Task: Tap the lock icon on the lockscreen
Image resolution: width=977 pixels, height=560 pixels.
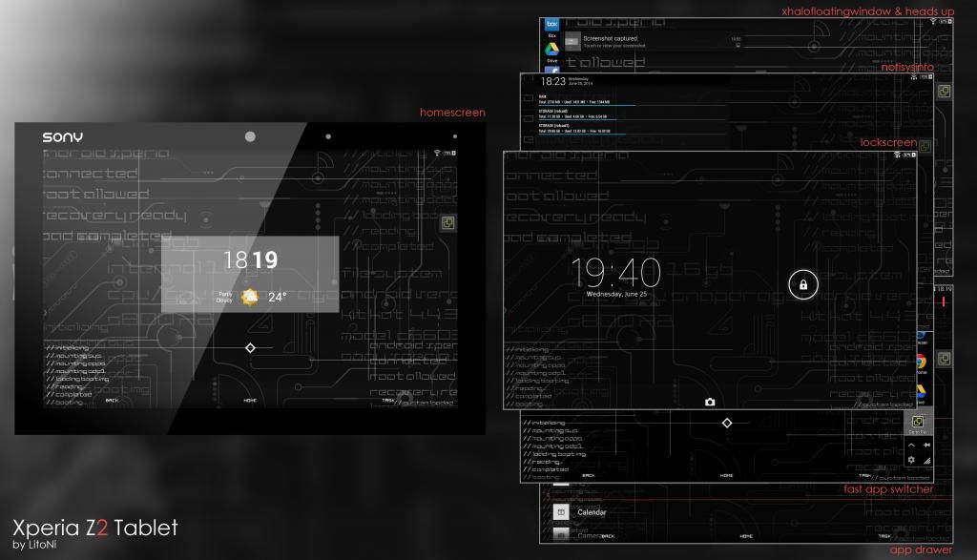Action: tap(803, 284)
